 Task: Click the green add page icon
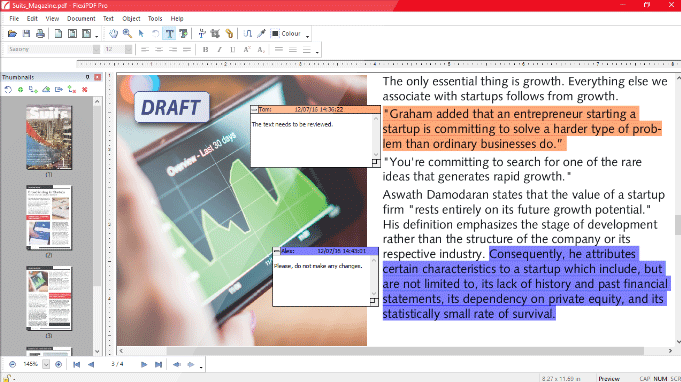pos(20,89)
